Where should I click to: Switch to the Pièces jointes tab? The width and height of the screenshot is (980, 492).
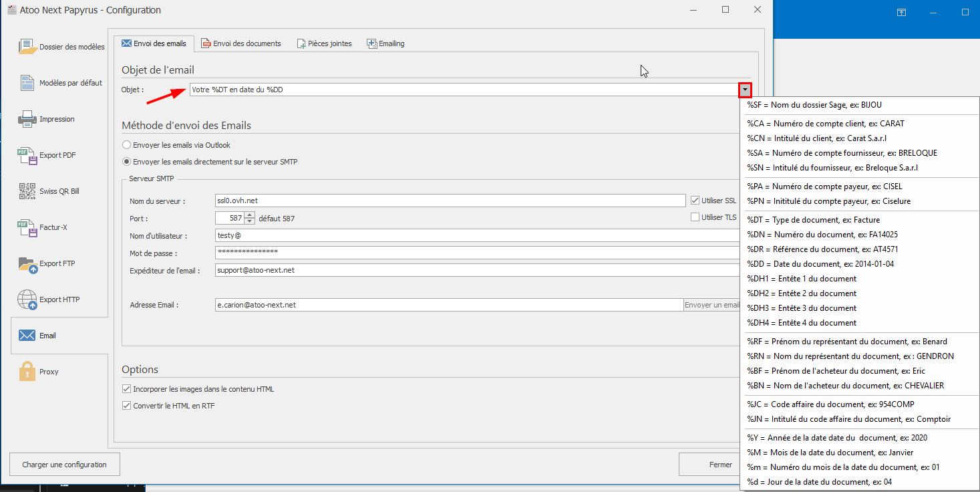click(x=324, y=43)
